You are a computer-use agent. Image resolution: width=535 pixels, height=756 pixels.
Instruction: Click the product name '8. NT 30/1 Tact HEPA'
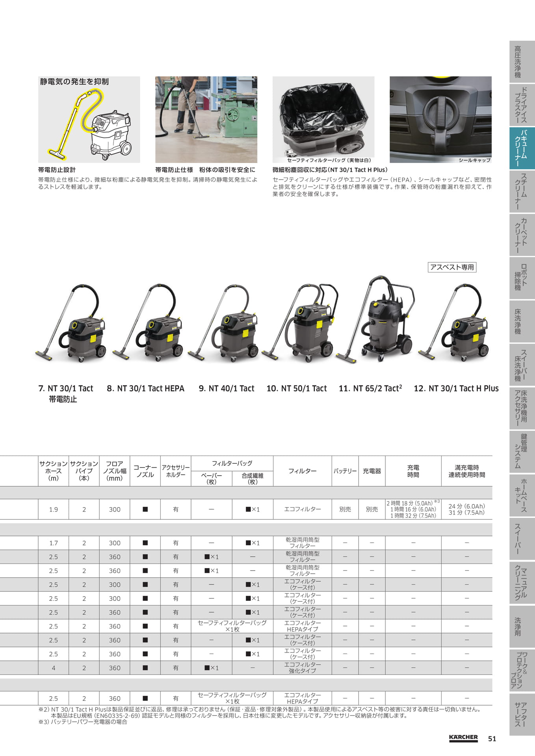146,388
